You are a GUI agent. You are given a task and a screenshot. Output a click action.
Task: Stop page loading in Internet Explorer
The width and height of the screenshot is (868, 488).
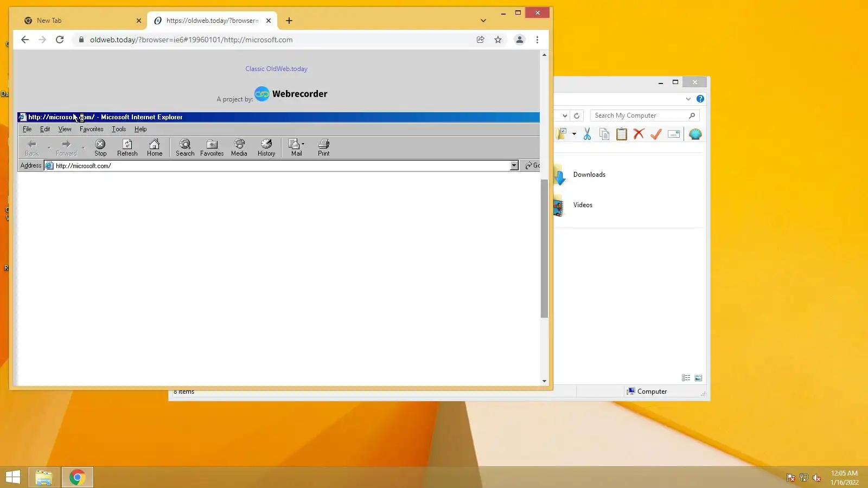click(100, 147)
